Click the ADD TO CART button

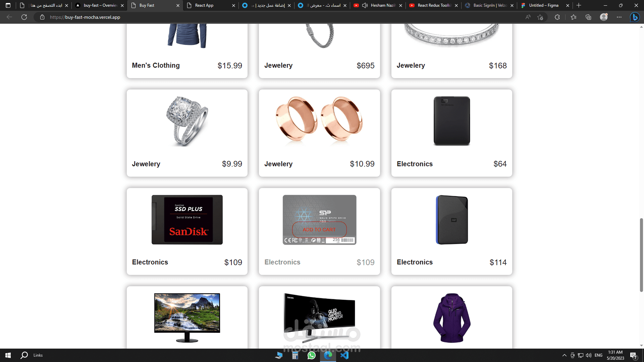click(x=319, y=230)
